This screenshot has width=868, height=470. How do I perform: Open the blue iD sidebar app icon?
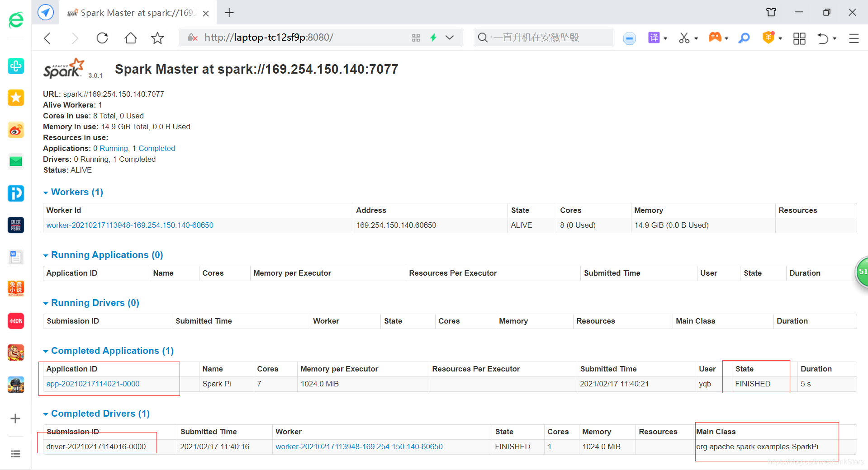tap(16, 193)
